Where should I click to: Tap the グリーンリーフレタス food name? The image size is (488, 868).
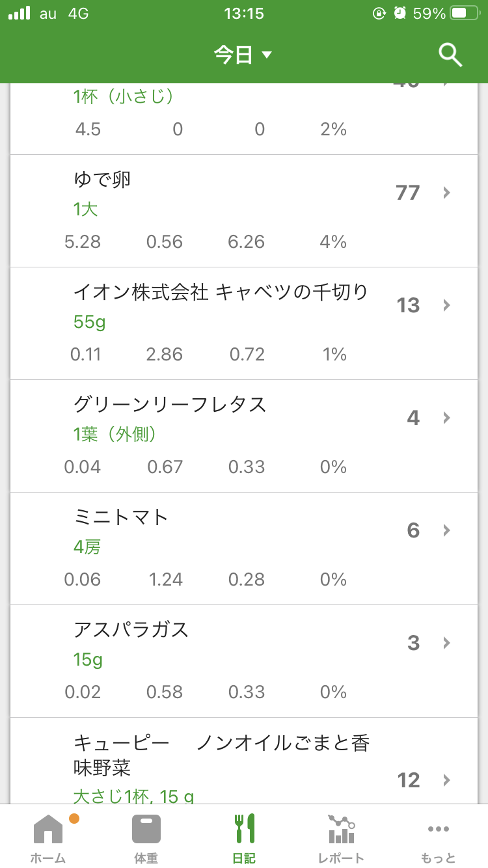point(170,405)
